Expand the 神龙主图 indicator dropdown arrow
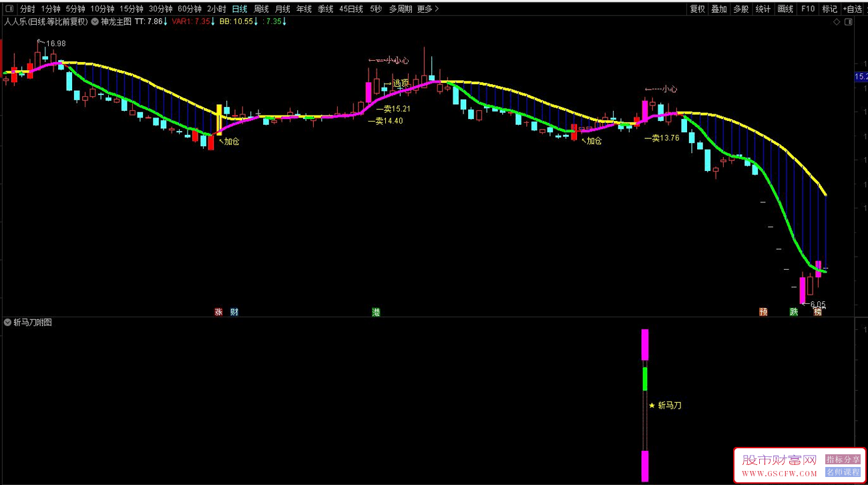The height and width of the screenshot is (485, 868). point(95,21)
